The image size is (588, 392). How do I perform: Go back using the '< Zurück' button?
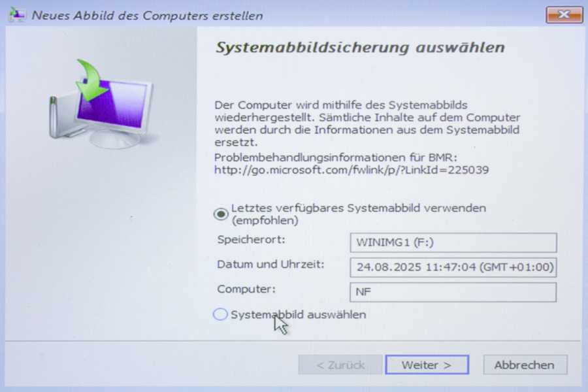tap(340, 365)
